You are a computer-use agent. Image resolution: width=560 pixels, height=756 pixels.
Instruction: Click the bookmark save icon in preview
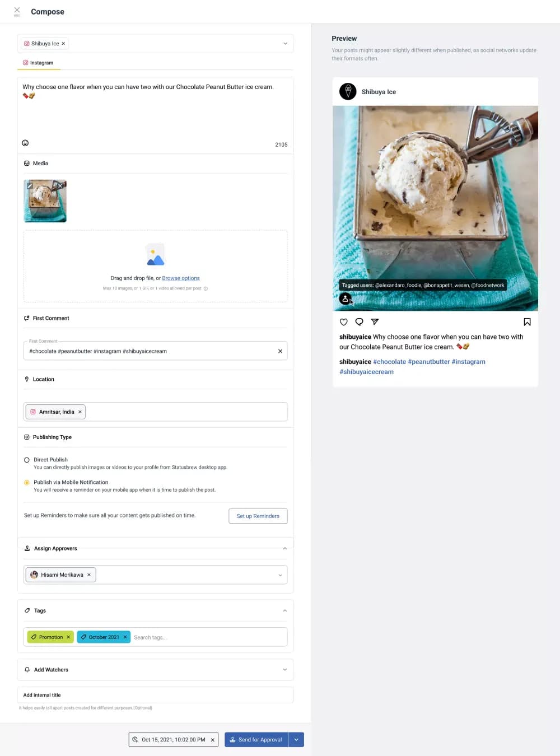(x=527, y=322)
